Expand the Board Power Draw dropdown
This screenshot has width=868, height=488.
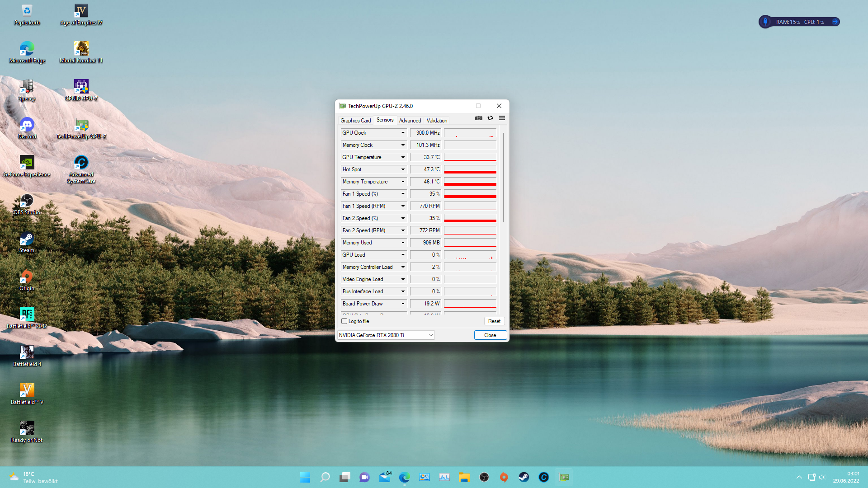click(403, 304)
